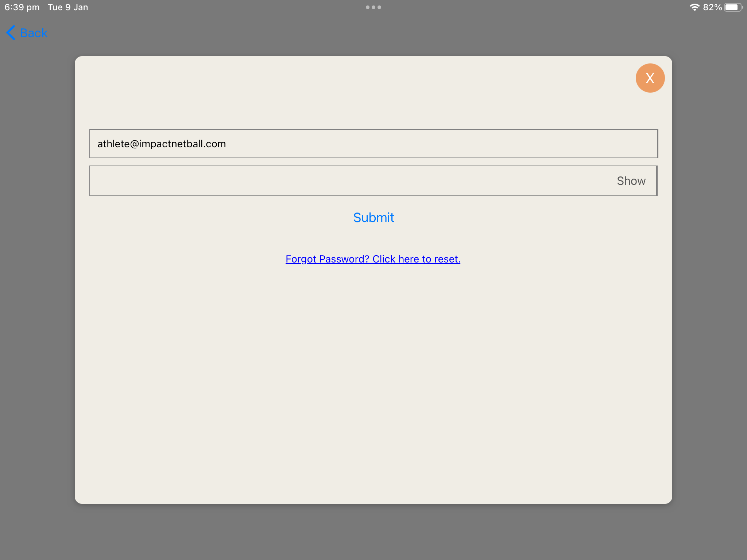The height and width of the screenshot is (560, 747).
Task: Tap the Back chevron arrow icon
Action: click(10, 33)
